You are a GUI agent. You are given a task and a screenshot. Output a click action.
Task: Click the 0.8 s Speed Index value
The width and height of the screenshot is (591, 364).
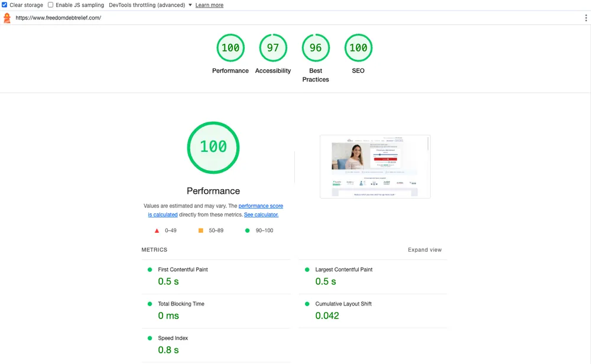(168, 350)
